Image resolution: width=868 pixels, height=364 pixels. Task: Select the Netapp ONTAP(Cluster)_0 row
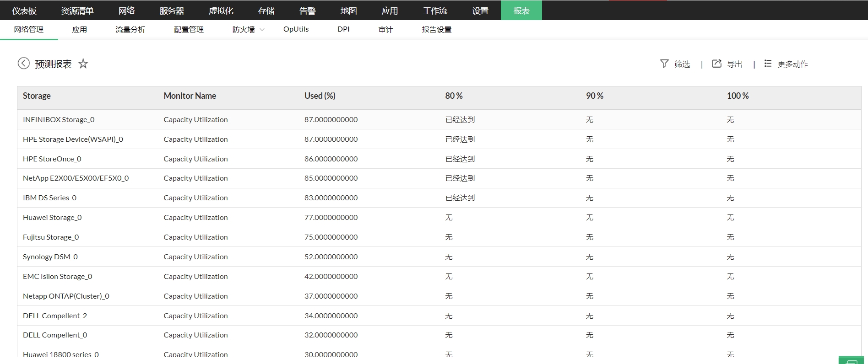439,296
